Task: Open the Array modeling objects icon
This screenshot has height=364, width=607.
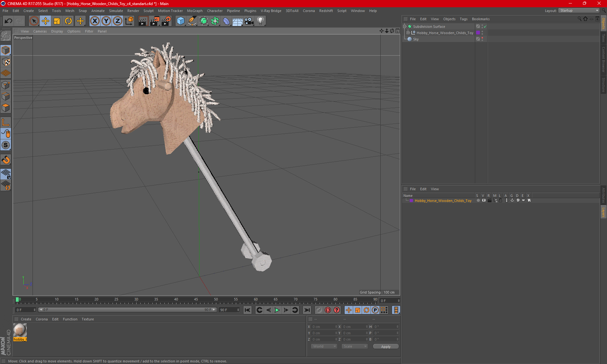Action: [x=215, y=21]
